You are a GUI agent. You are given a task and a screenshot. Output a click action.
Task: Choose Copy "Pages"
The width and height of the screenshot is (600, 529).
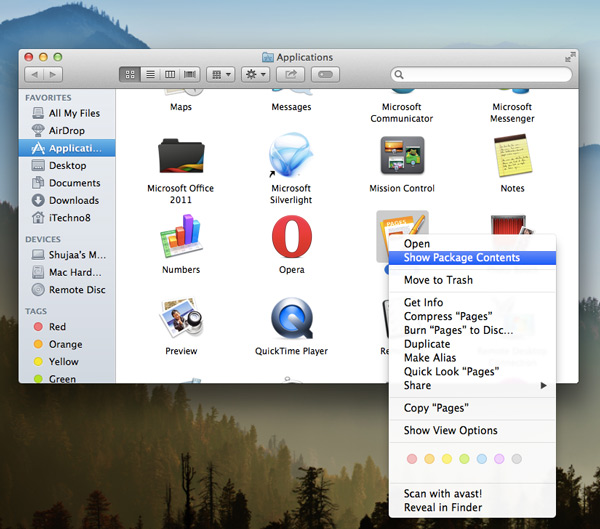(x=472, y=408)
